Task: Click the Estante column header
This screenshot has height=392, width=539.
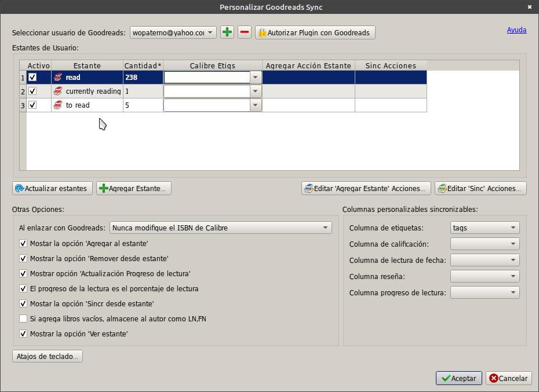Action: pyautogui.click(x=88, y=65)
